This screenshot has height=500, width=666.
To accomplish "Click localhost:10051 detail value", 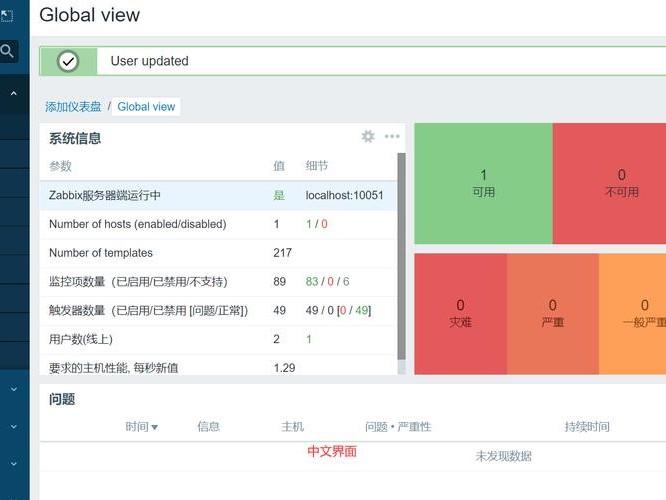I will (x=344, y=195).
